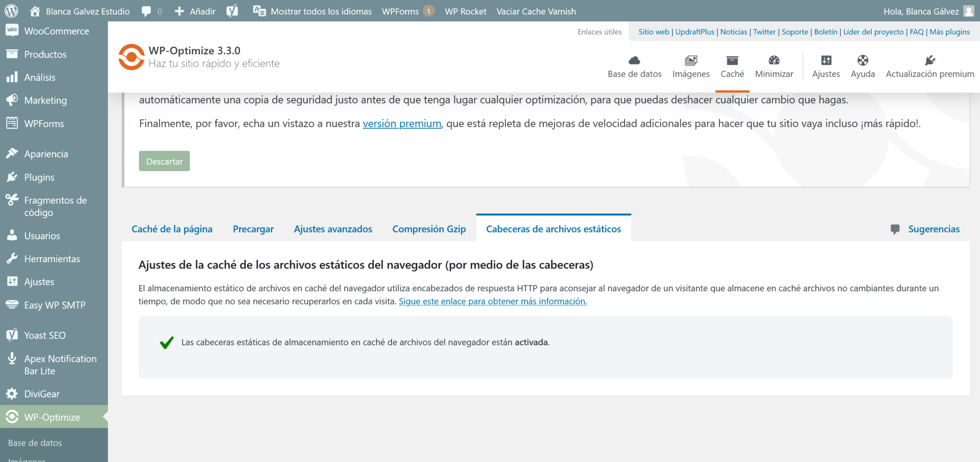Click the Boletín link
This screenshot has width=980, height=462.
[x=826, y=32]
